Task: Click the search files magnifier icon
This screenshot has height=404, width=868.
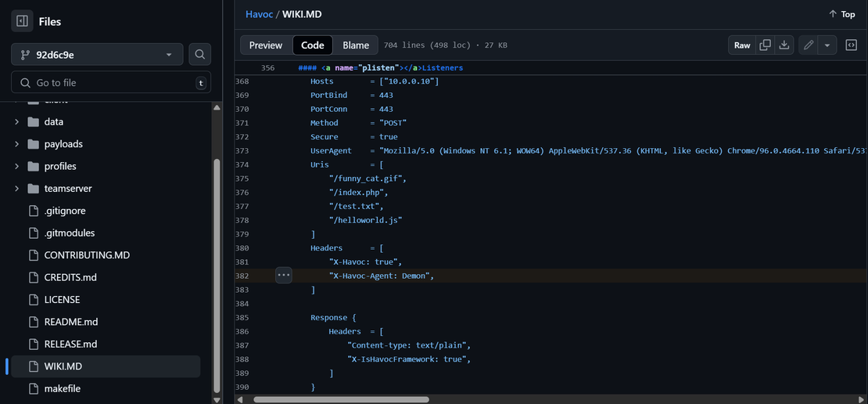Action: 200,55
